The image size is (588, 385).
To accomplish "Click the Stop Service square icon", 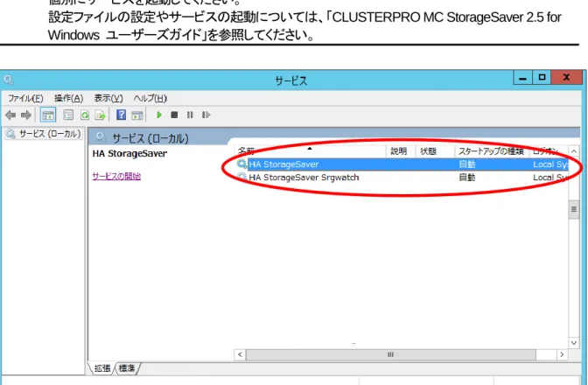I will click(x=174, y=115).
